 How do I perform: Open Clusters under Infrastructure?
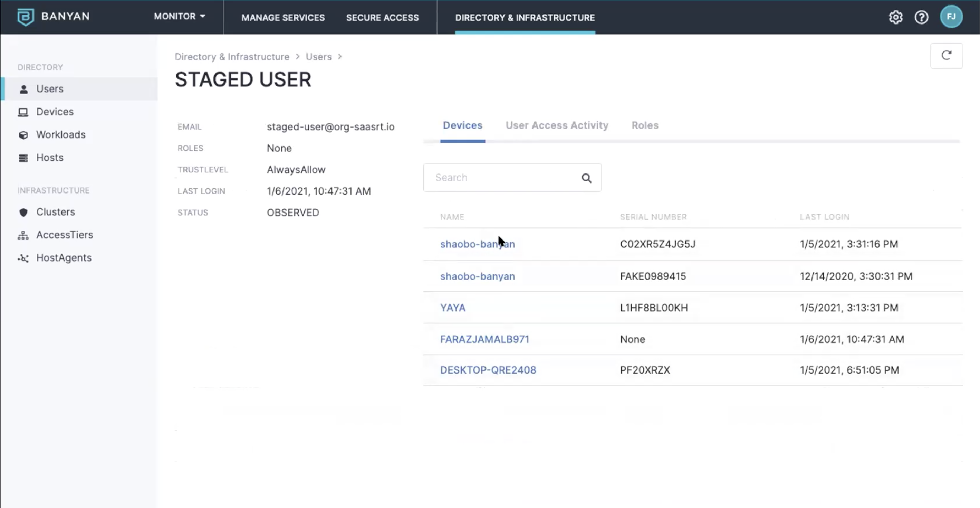55,212
